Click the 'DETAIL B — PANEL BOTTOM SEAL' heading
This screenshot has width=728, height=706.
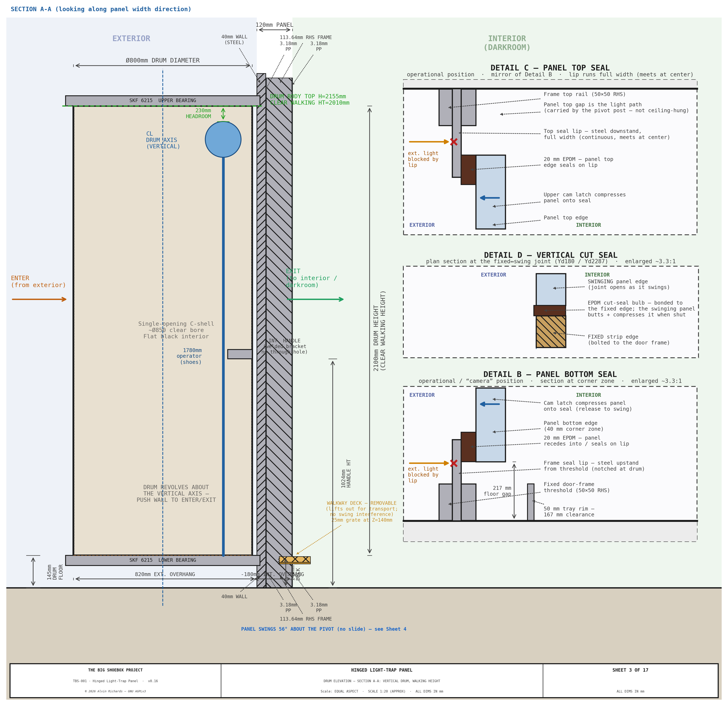[550, 374]
